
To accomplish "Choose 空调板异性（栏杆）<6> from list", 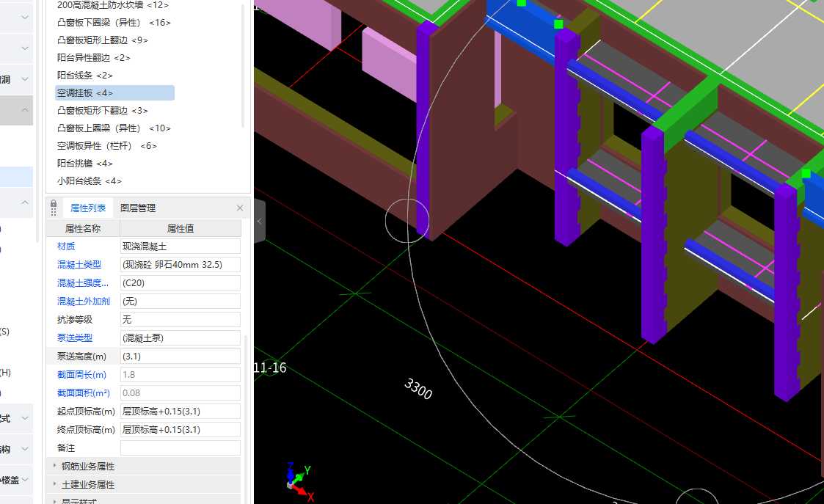I will (x=107, y=146).
